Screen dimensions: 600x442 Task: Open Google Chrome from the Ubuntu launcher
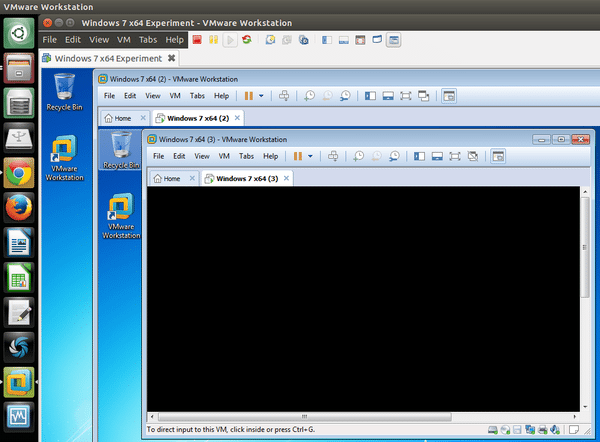tap(19, 173)
